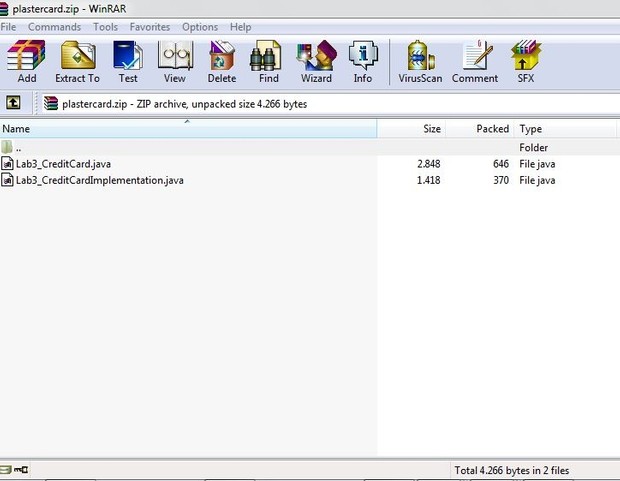620x481 pixels.
Task: Click the archive icon in the address bar
Action: point(51,104)
